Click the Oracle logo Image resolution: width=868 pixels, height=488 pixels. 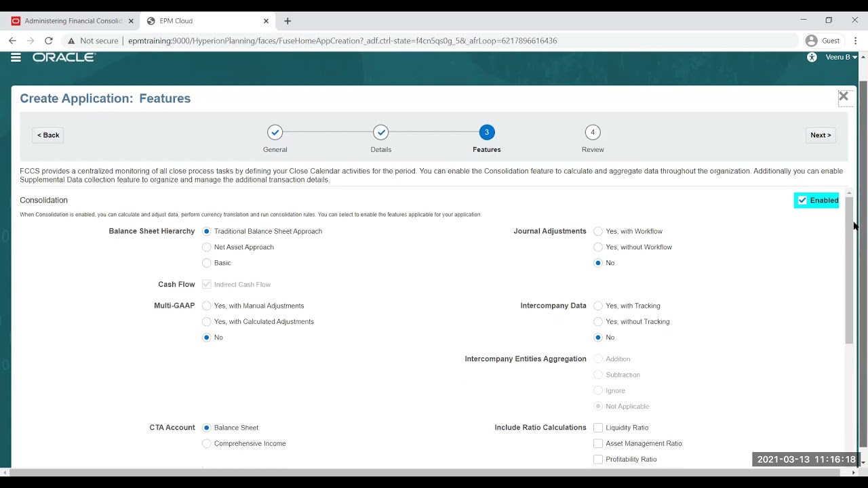click(64, 58)
